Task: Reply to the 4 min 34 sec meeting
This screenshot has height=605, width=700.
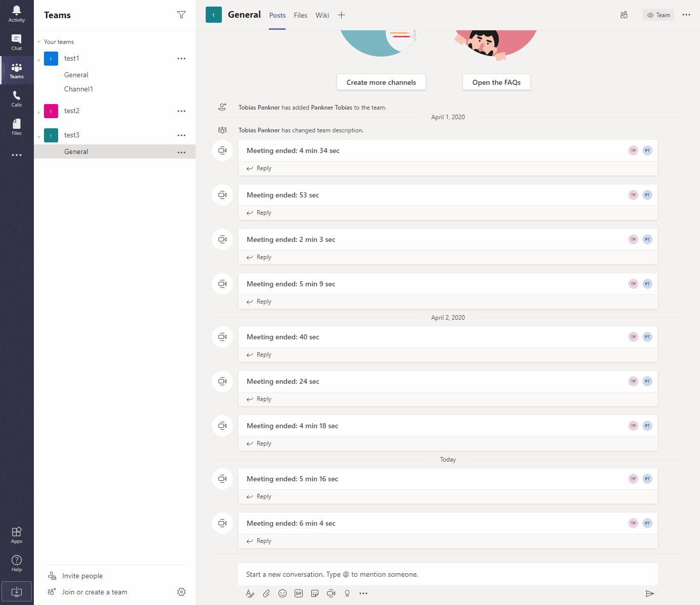Action: click(x=259, y=168)
